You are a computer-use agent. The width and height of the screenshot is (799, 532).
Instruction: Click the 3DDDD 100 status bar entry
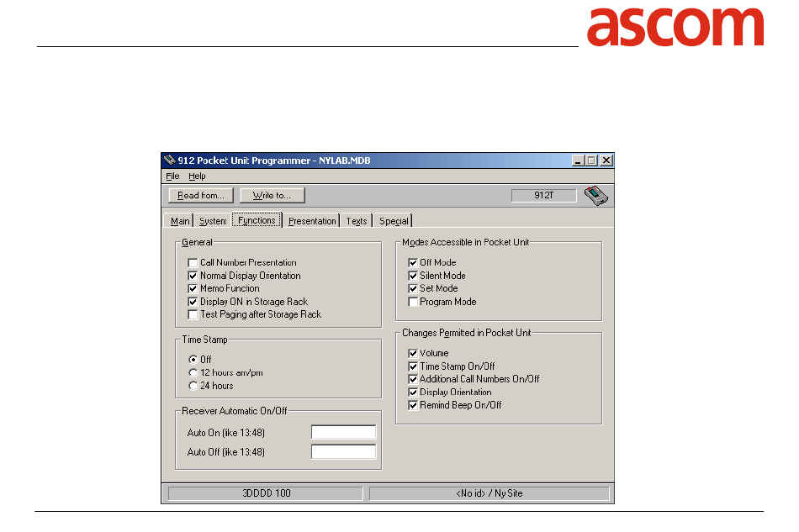(266, 493)
